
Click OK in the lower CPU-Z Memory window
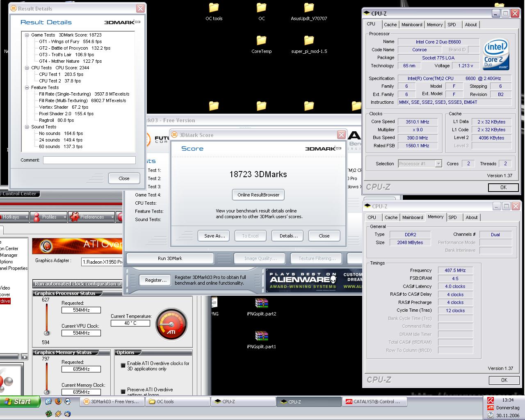tap(504, 380)
